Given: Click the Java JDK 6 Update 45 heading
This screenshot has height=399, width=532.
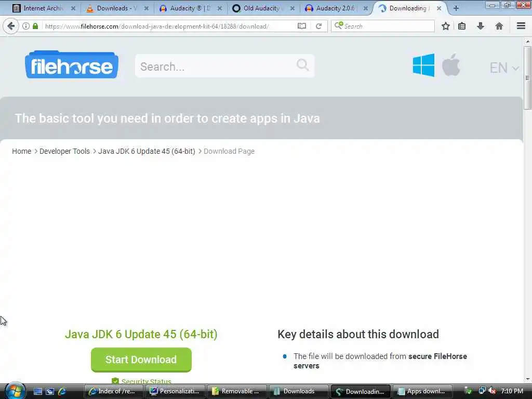Looking at the screenshot, I should (141, 334).
